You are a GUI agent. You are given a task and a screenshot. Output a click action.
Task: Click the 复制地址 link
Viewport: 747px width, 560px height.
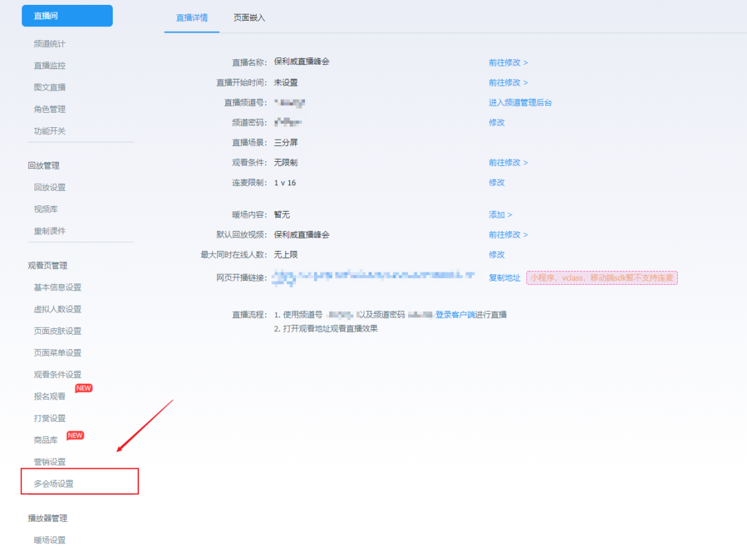point(504,278)
